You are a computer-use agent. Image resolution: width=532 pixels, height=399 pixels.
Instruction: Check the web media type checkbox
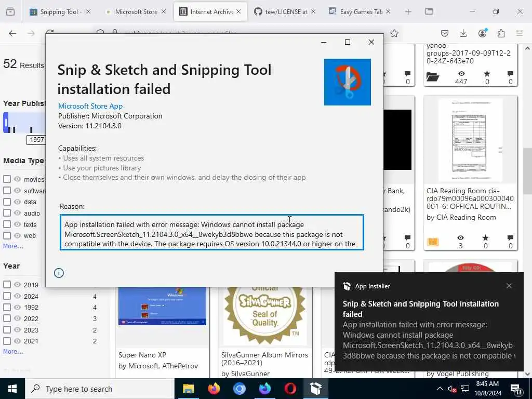pos(7,235)
